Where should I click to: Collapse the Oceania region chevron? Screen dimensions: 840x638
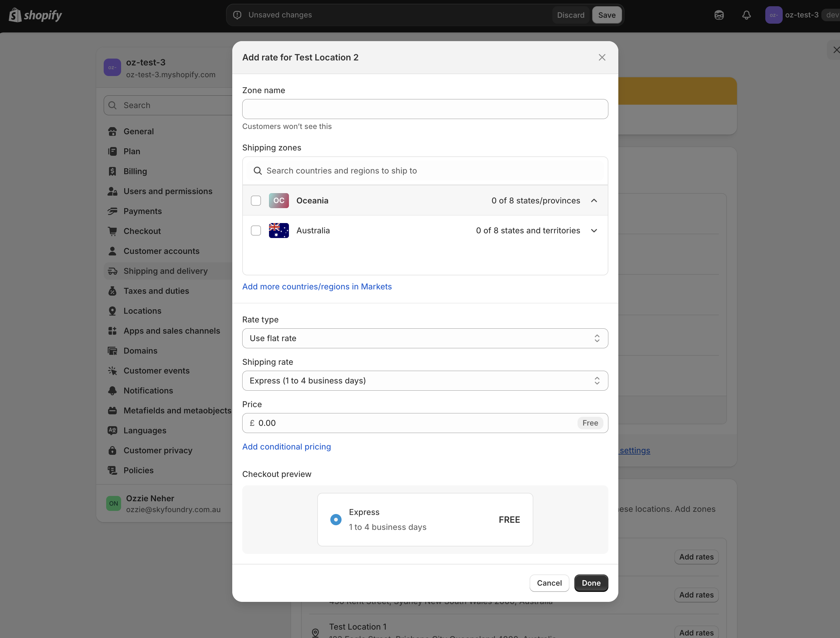click(x=594, y=201)
